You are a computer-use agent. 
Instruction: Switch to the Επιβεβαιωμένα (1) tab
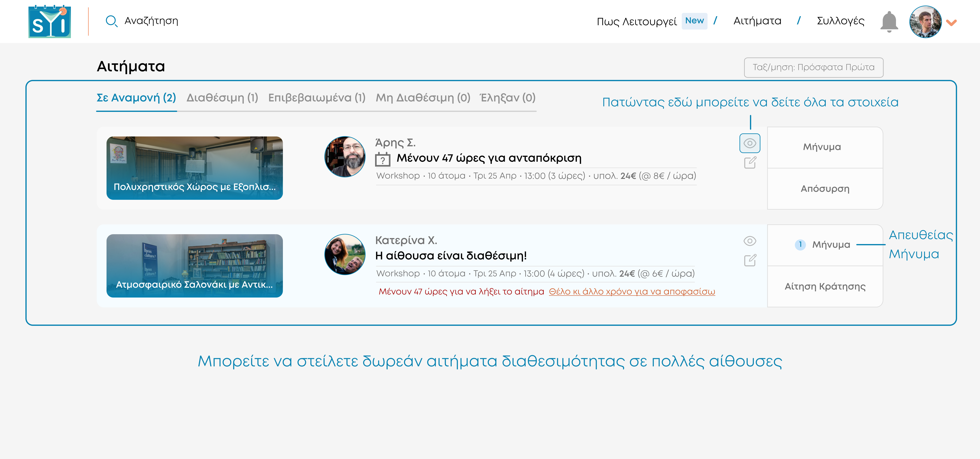tap(316, 98)
